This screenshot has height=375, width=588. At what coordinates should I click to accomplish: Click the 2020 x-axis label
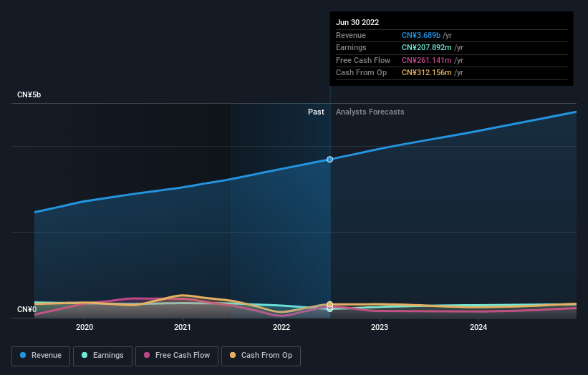85,327
